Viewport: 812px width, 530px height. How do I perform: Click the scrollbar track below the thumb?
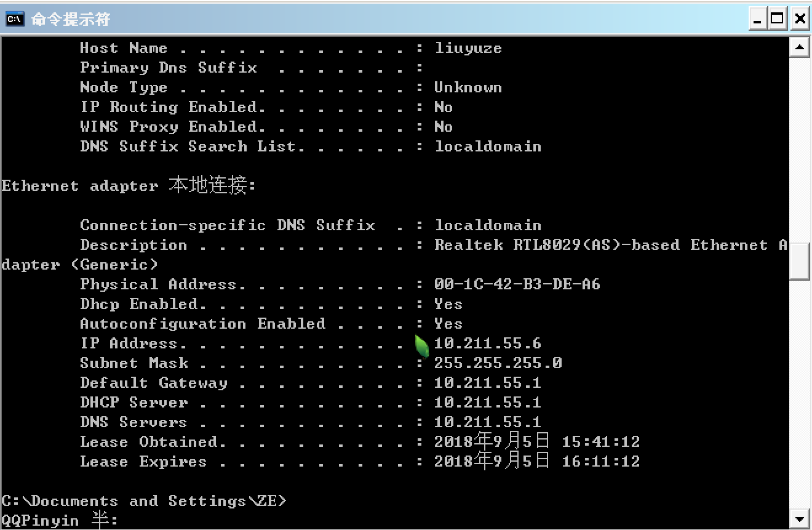799,394
